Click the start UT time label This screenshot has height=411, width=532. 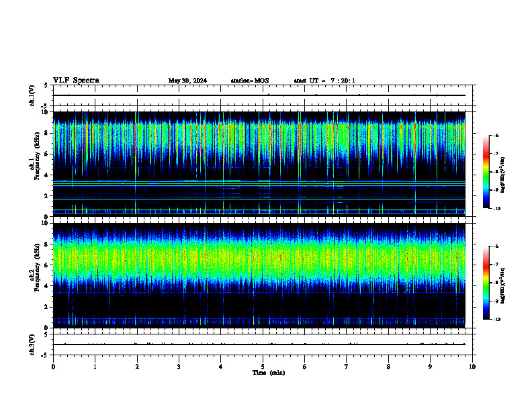(324, 81)
